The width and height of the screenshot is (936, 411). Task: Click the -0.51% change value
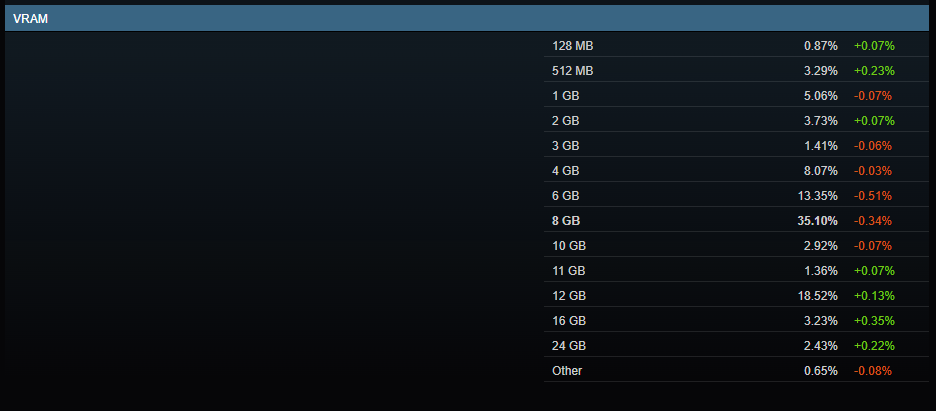pos(873,196)
